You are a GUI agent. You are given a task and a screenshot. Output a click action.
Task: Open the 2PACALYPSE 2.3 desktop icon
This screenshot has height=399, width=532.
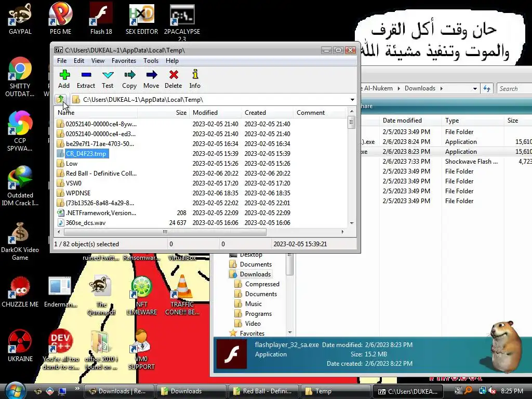tap(182, 22)
